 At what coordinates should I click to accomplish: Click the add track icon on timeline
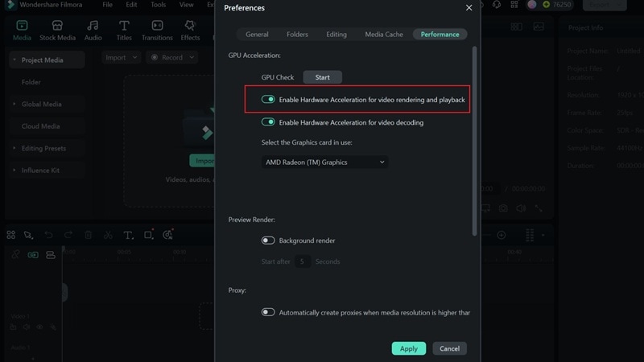(51, 255)
